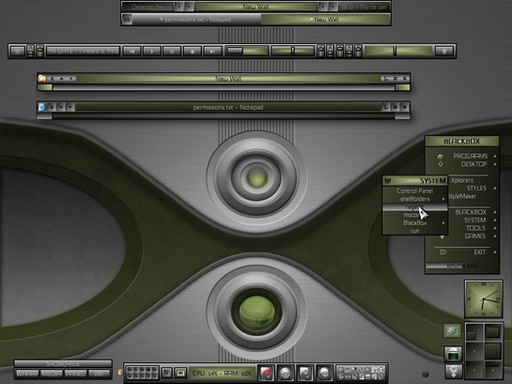Expand shellfolders in the SYSTEM menu
The image size is (512, 384).
click(415, 199)
